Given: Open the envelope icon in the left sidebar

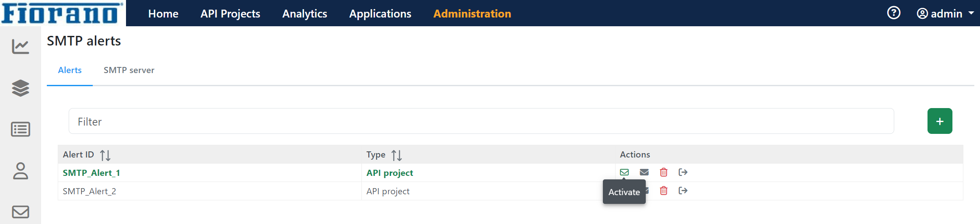Looking at the screenshot, I should 21,212.
